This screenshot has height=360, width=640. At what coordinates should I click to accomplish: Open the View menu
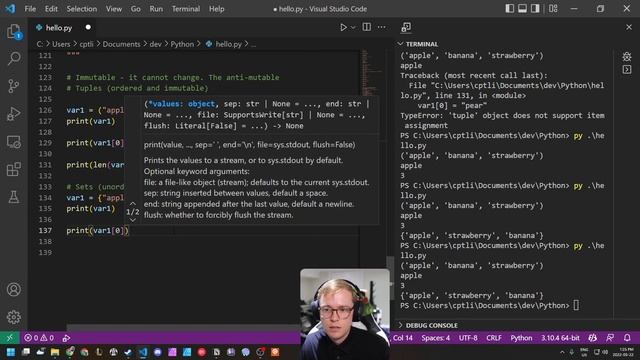[x=114, y=9]
